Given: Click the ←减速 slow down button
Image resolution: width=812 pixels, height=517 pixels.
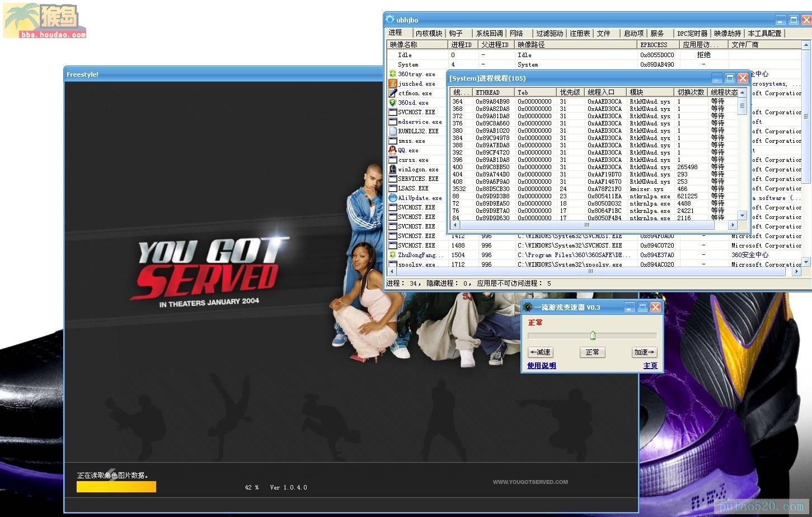Looking at the screenshot, I should click(541, 352).
